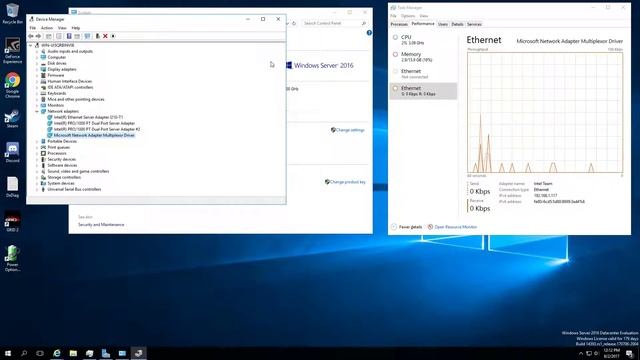Select the System devices tree item
Image resolution: width=640 pixels, height=360 pixels.
(x=61, y=184)
